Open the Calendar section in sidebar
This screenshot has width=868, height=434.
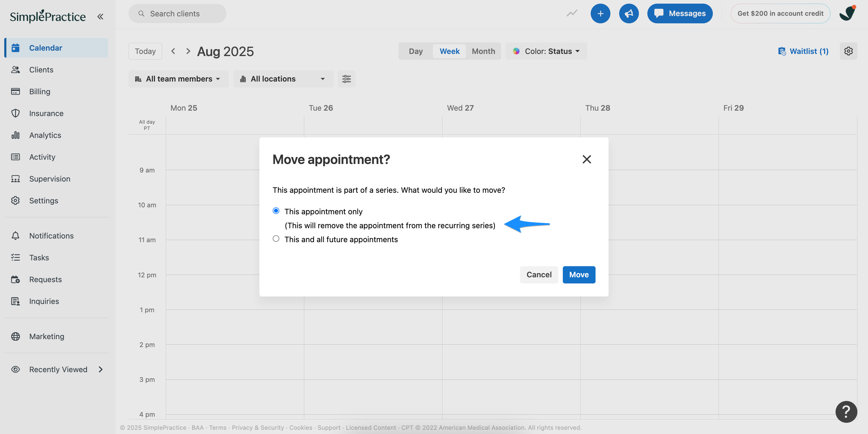(56, 48)
